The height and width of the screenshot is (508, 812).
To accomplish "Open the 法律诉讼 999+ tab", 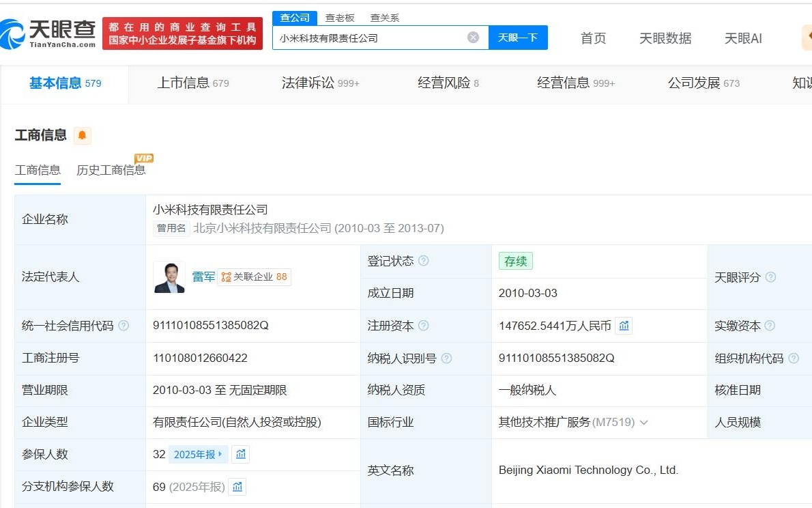I will pos(321,83).
